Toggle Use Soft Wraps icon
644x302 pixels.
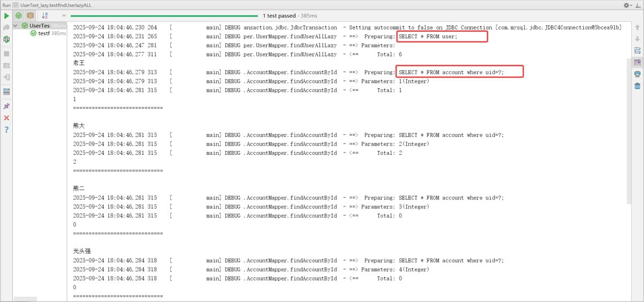coord(637,51)
